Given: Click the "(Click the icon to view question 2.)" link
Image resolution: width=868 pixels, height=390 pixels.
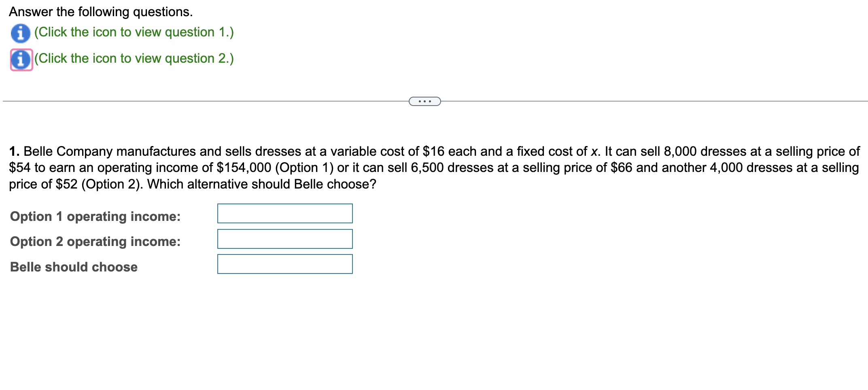Looking at the screenshot, I should pyautogui.click(x=134, y=59).
